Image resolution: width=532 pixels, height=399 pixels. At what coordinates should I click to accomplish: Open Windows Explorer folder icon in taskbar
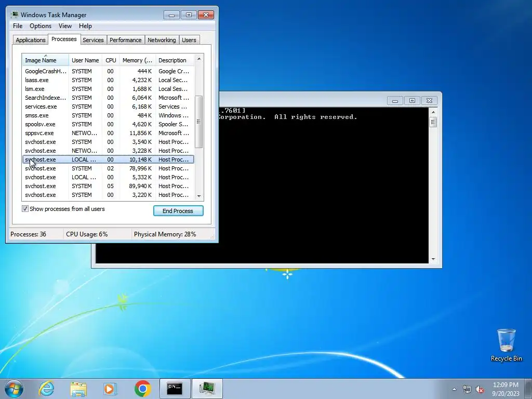(x=78, y=389)
